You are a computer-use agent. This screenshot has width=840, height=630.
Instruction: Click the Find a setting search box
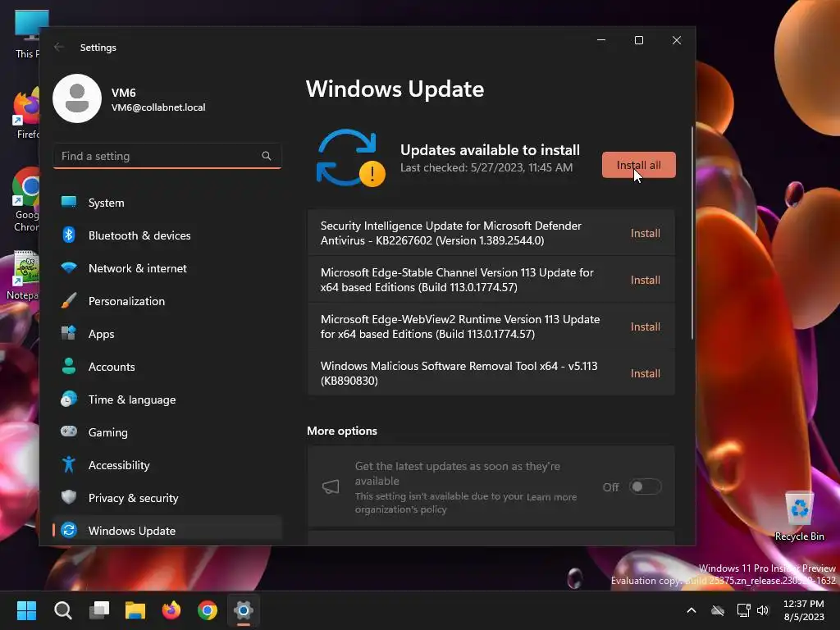167,156
